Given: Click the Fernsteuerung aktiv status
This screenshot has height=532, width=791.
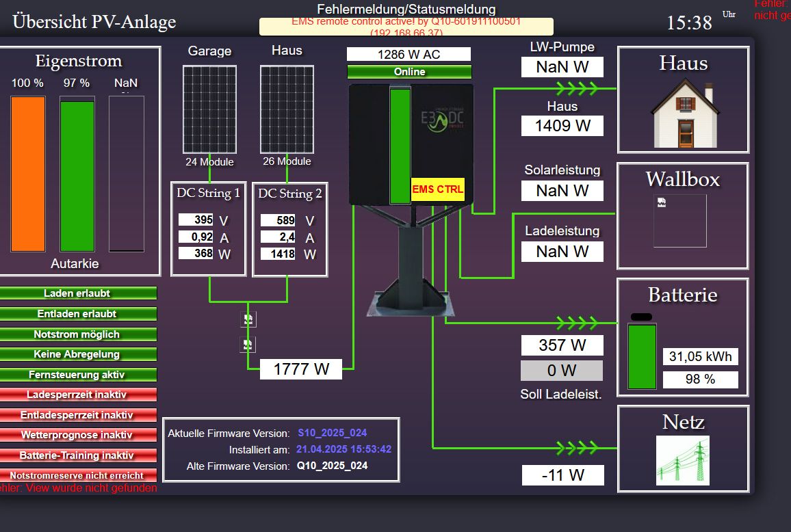Looking at the screenshot, I should click(77, 375).
